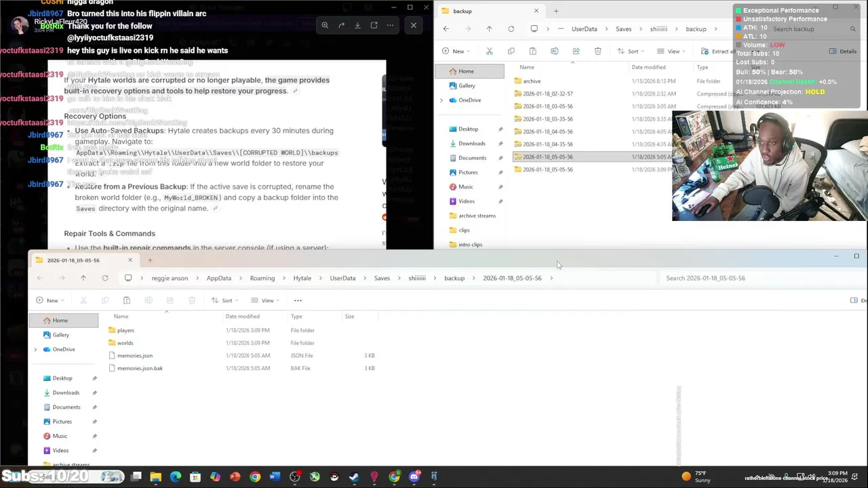This screenshot has width=868, height=488.
Task: Open Sort dropdown in backup window toolbar
Action: [x=632, y=52]
